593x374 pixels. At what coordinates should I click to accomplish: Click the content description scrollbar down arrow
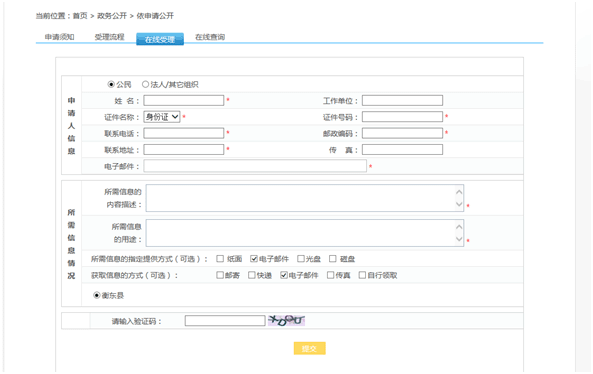coord(459,205)
